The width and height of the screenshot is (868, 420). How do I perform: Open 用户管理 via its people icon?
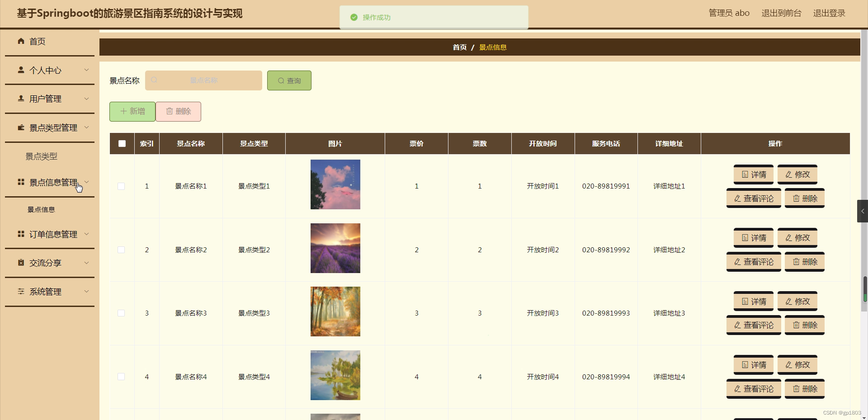pyautogui.click(x=20, y=99)
